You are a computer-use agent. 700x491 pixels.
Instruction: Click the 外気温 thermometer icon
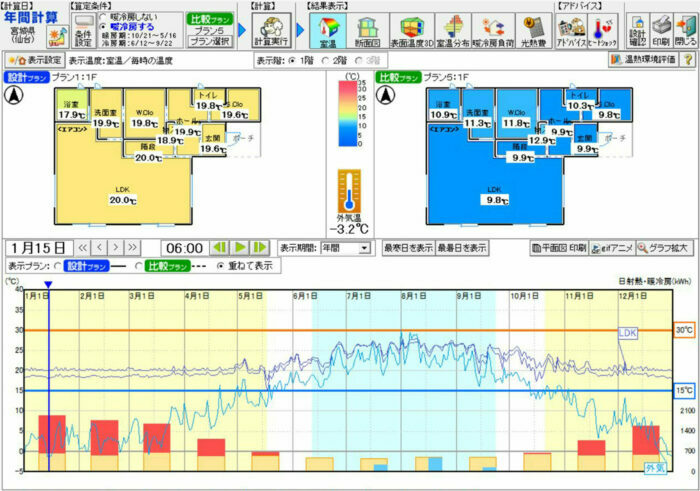pos(349,191)
